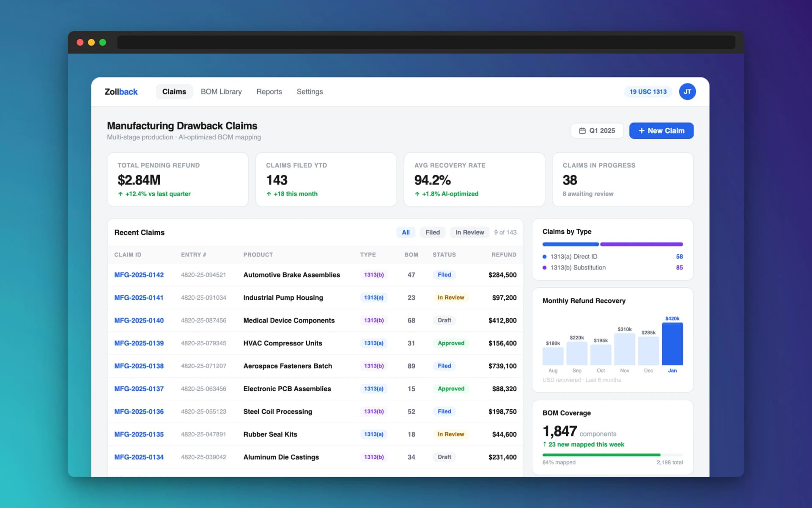Click the 1313(b) type badge for Automotive Brake Assemblies
812x508 pixels.
coord(373,275)
